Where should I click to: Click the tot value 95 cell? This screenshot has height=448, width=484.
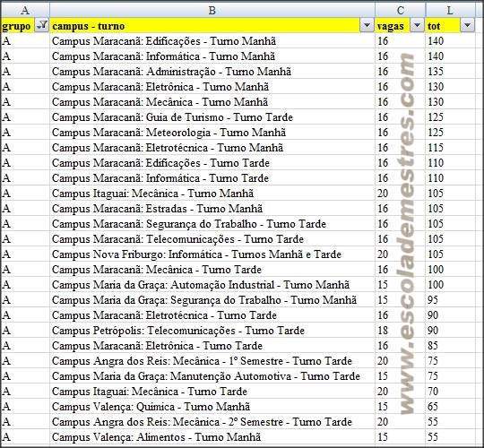tap(450, 300)
